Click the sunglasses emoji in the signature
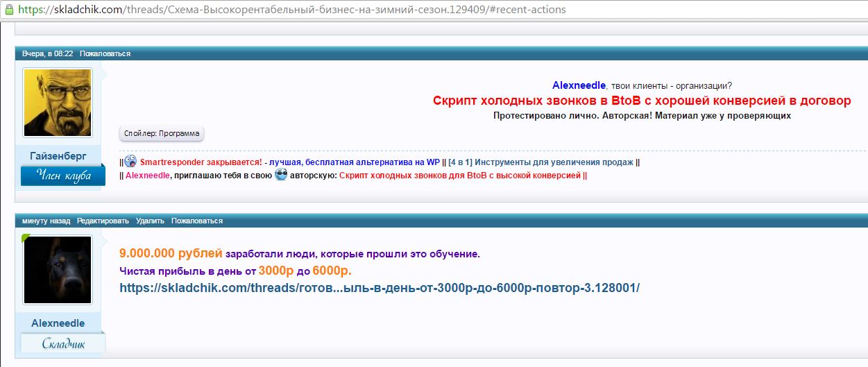Image resolution: width=868 pixels, height=367 pixels. (x=281, y=175)
